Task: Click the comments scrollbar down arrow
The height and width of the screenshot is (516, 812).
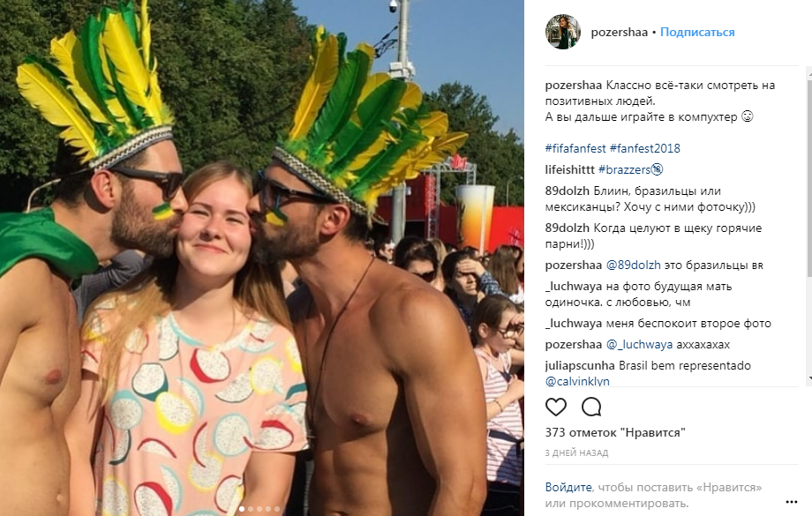Action: pos(809,379)
